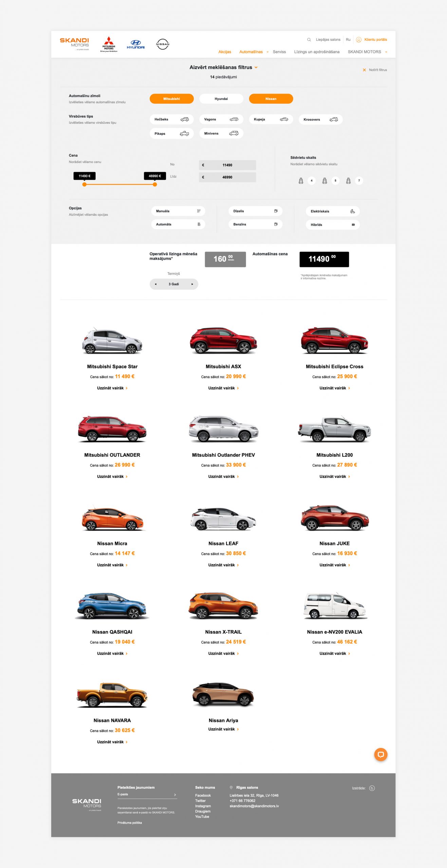Click Uzzināt vairāk under Nissan Ariya
This screenshot has width=447, height=868.
click(223, 729)
